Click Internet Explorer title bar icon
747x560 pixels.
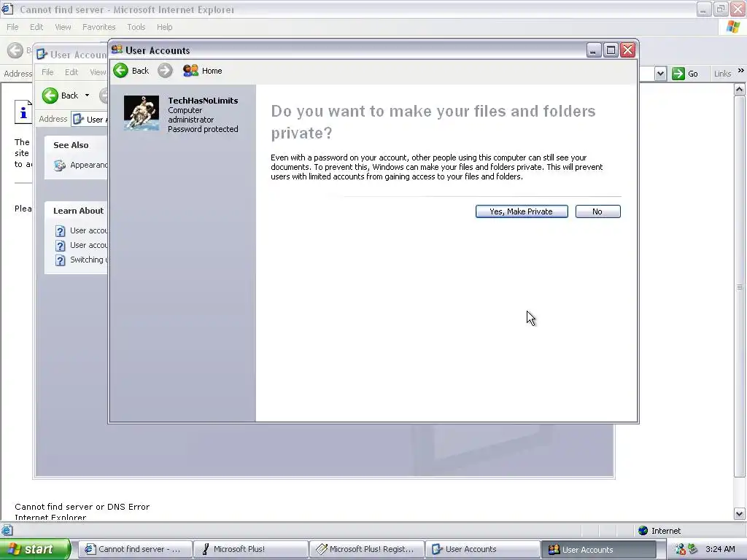(7, 9)
